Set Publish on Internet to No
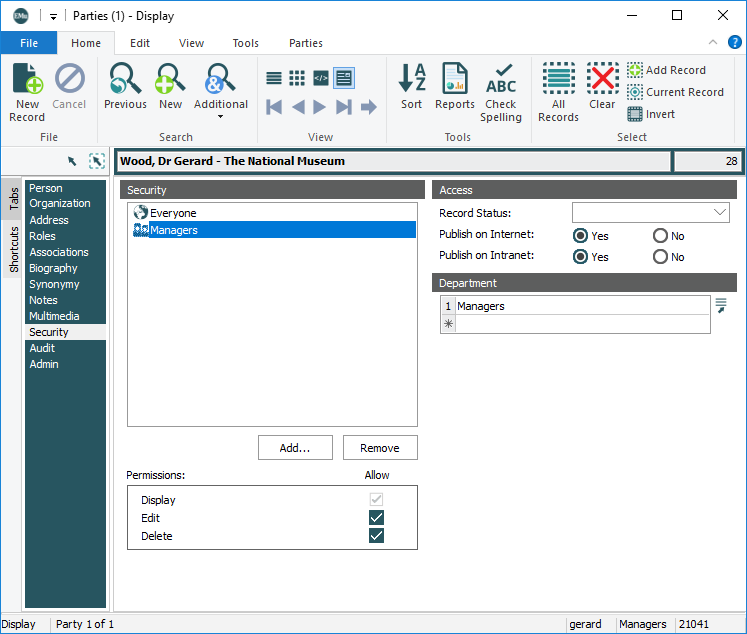 click(660, 236)
